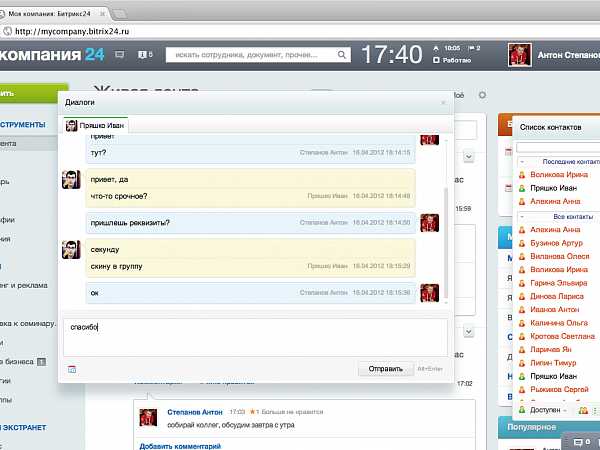
Task: Close the Диалоги dialog window
Action: (x=443, y=102)
